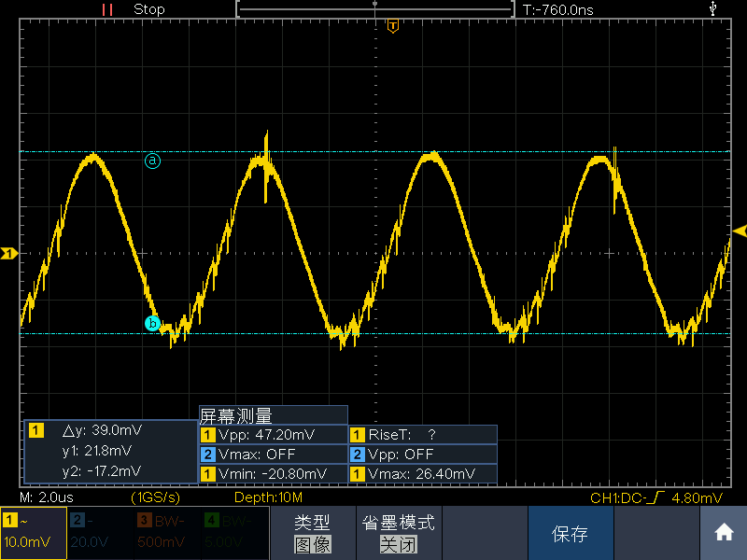
Task: Click the channel 2 badge beside Vpp: OFF
Action: pyautogui.click(x=358, y=455)
